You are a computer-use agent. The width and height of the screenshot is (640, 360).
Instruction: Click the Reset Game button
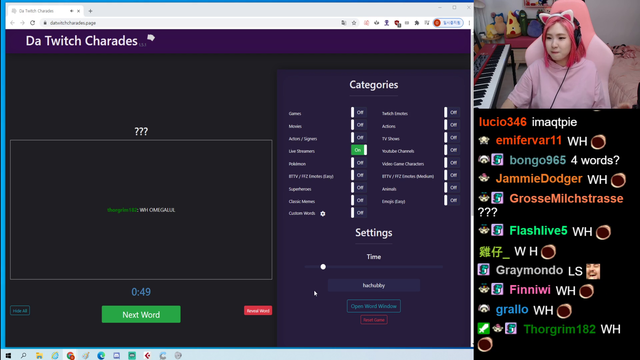[374, 320]
